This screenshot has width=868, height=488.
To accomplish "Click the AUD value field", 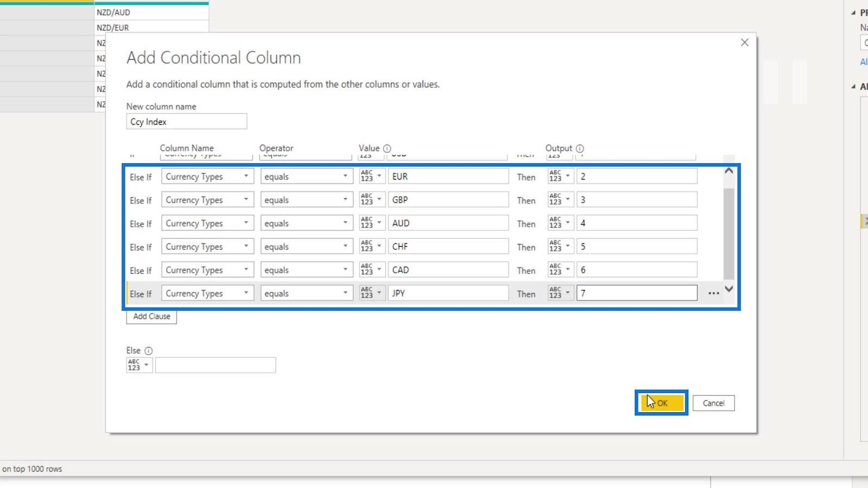I will point(448,223).
